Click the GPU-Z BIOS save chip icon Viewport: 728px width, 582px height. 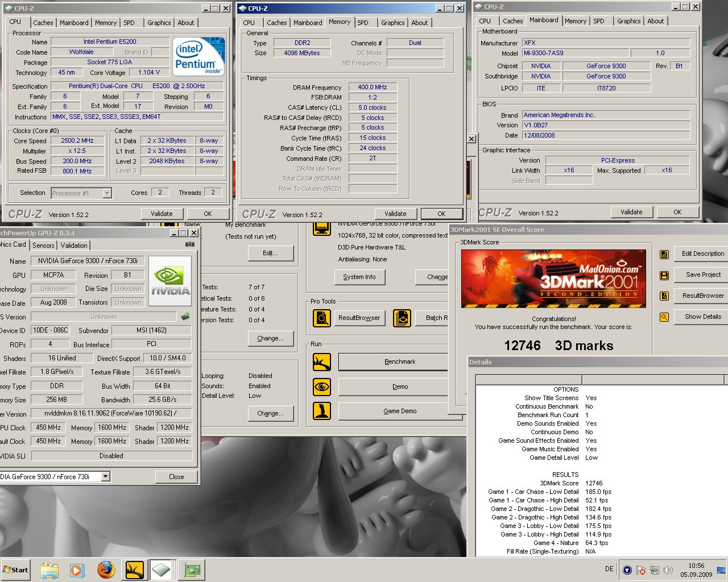click(185, 316)
